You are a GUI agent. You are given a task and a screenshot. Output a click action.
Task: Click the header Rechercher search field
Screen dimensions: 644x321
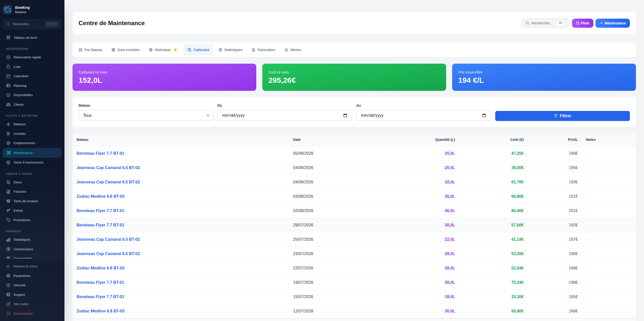click(545, 23)
